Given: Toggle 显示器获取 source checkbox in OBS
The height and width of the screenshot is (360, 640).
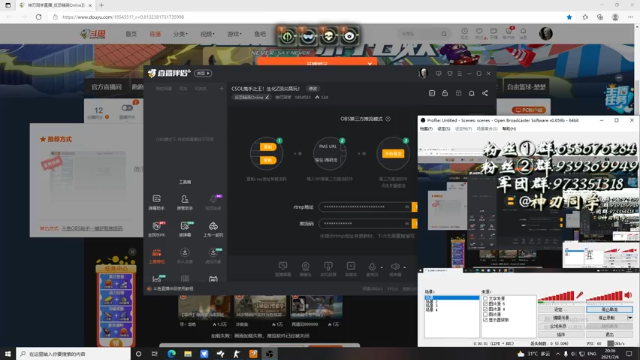Looking at the screenshot, I should click(485, 320).
